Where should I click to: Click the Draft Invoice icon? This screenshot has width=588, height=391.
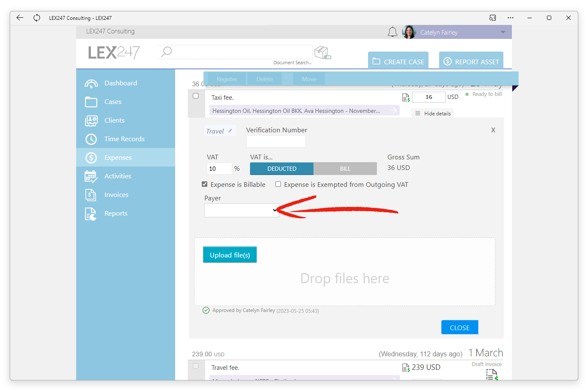tap(492, 375)
